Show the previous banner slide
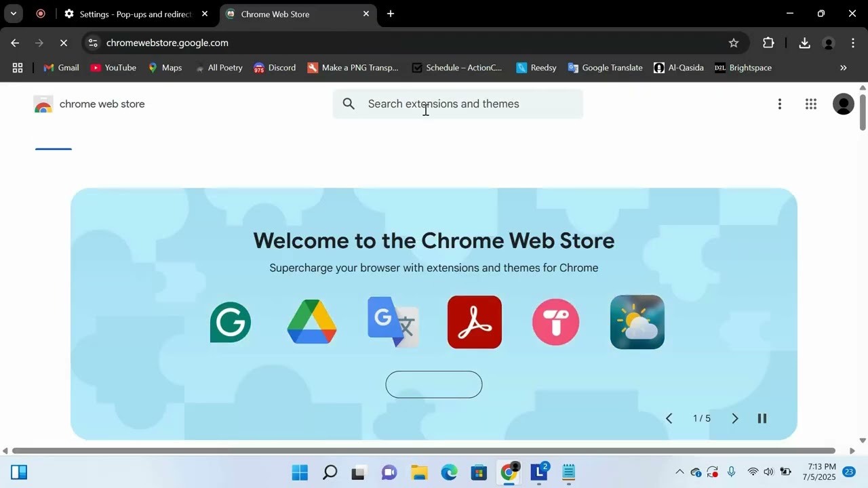 coord(669,418)
